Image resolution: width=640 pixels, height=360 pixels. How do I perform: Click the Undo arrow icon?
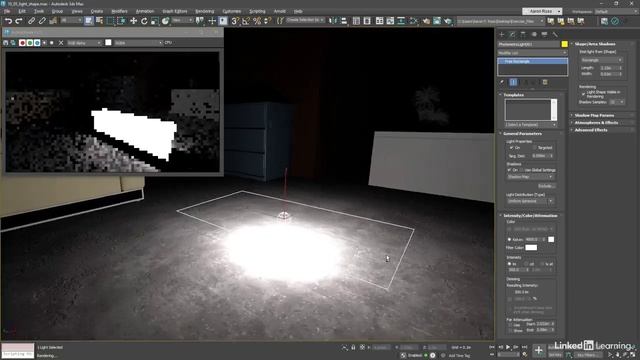coord(8,21)
